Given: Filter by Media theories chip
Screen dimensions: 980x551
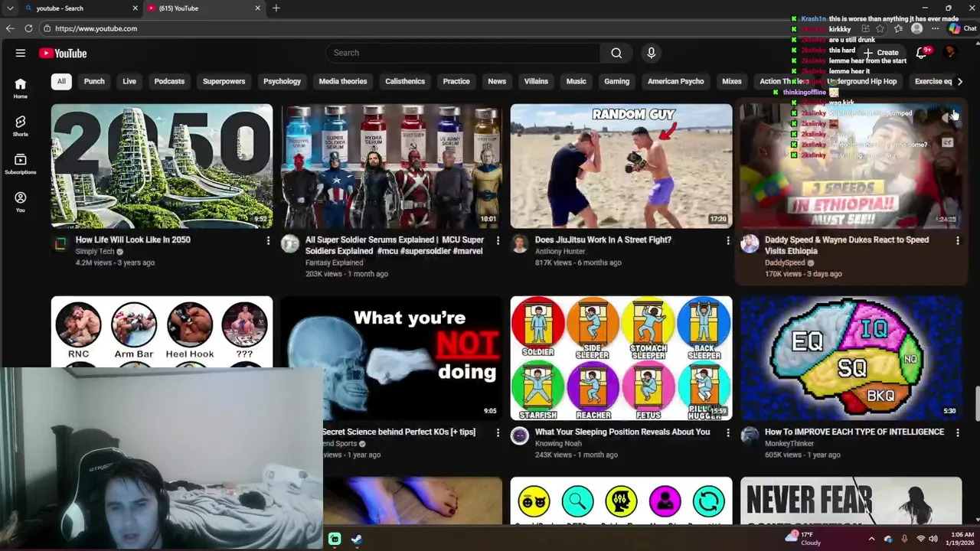Looking at the screenshot, I should tap(343, 81).
